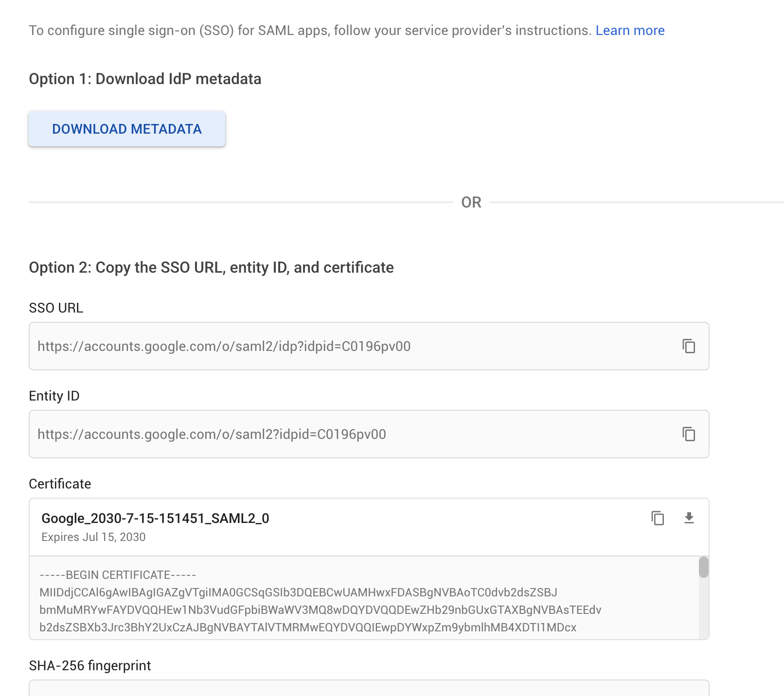Click the Certificate section label
Image resolution: width=784 pixels, height=696 pixels.
[60, 484]
